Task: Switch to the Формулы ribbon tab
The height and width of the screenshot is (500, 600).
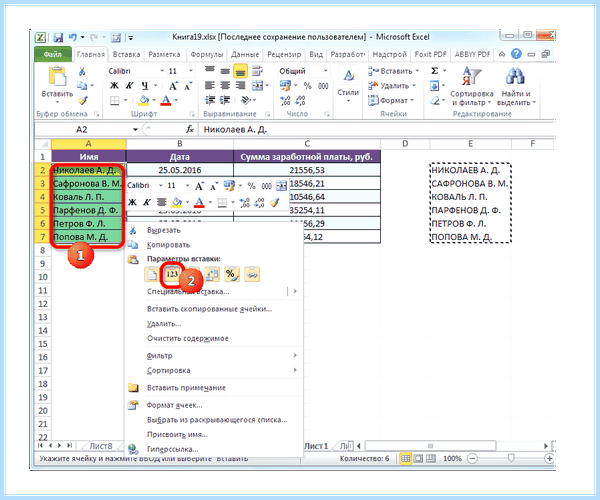Action: pos(207,54)
